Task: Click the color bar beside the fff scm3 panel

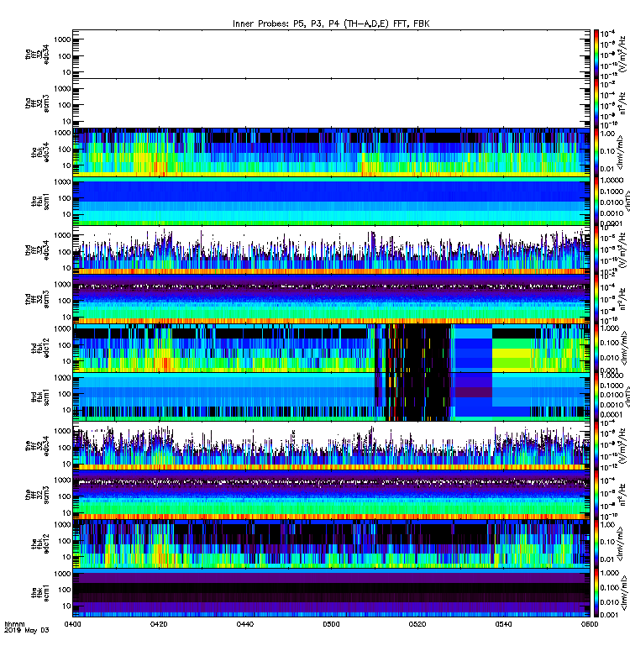Action: [x=596, y=495]
